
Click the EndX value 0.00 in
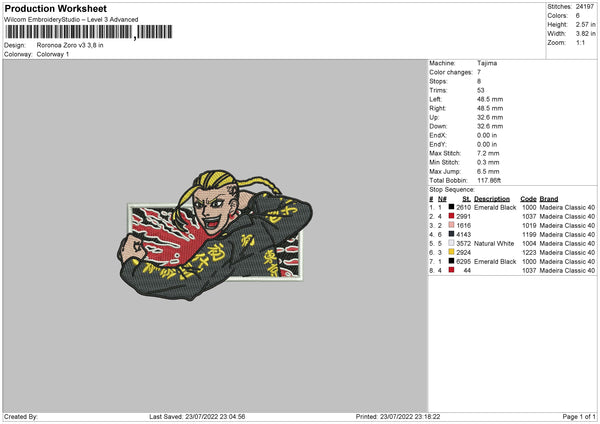[487, 135]
